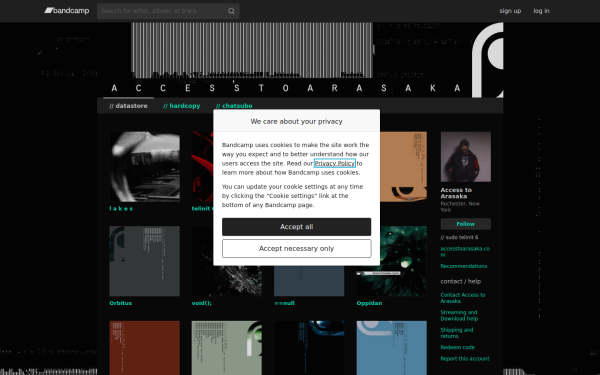This screenshot has height=375, width=600.
Task: Open the pale green album cover
Action: (227, 348)
